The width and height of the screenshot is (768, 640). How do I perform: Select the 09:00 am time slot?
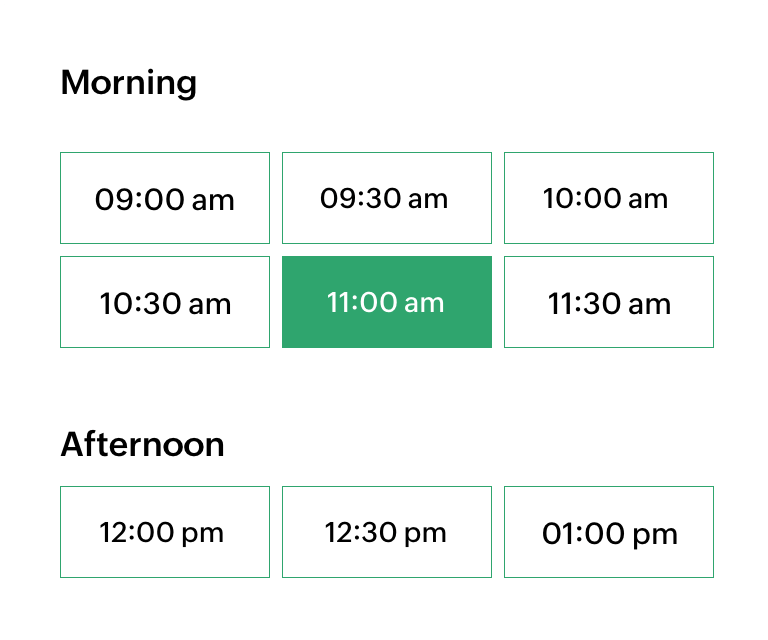point(165,198)
